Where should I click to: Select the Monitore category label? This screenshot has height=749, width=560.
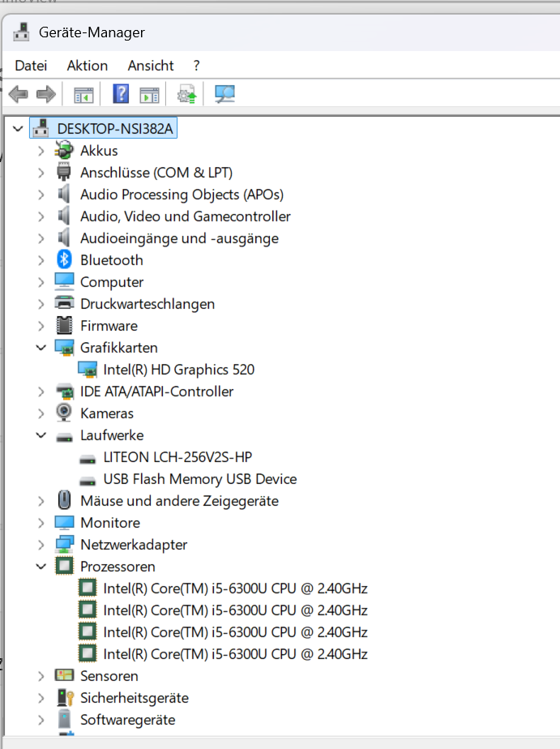click(x=110, y=523)
